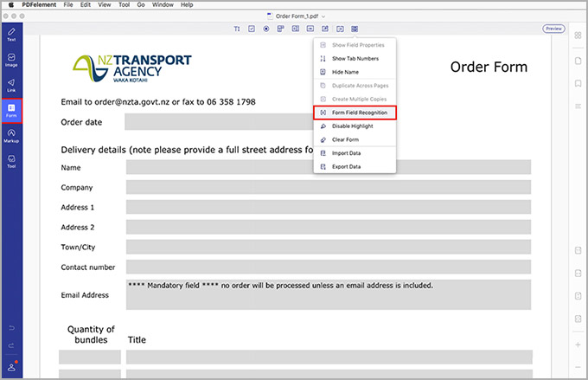Open the more form options icon
This screenshot has height=380, width=588.
click(x=355, y=29)
